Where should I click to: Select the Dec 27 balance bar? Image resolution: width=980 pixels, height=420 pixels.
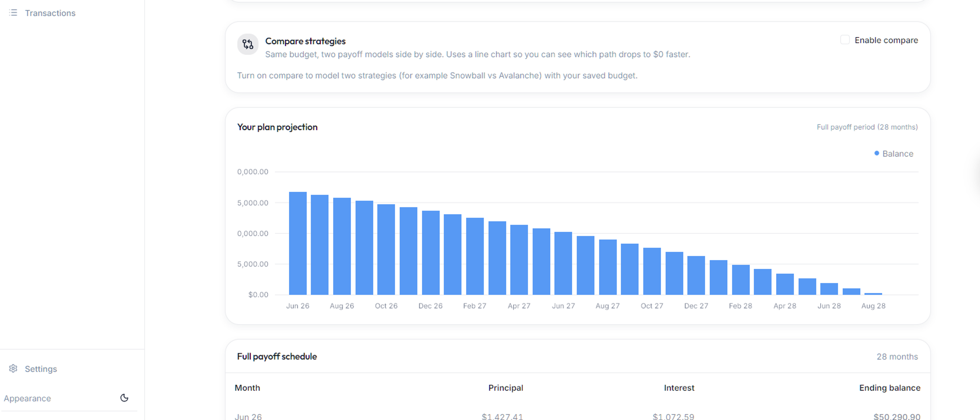point(696,275)
